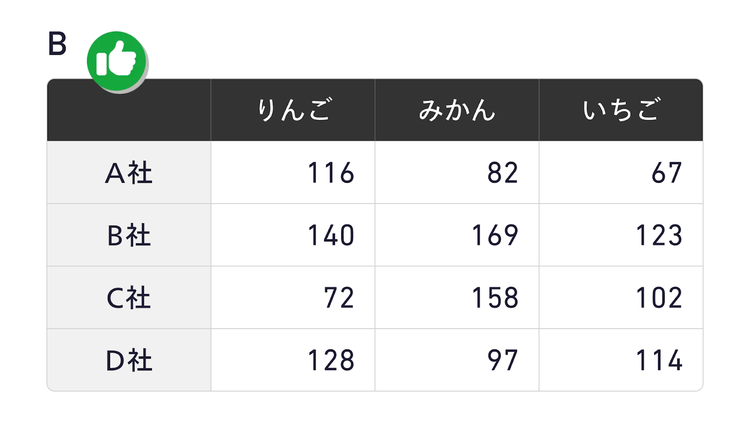Click the A社 りんご cell value 116

[x=330, y=173]
